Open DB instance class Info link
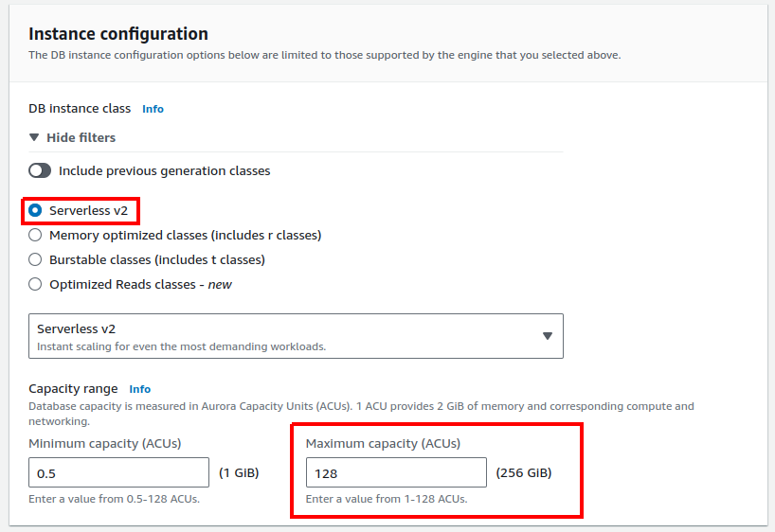 (x=153, y=109)
